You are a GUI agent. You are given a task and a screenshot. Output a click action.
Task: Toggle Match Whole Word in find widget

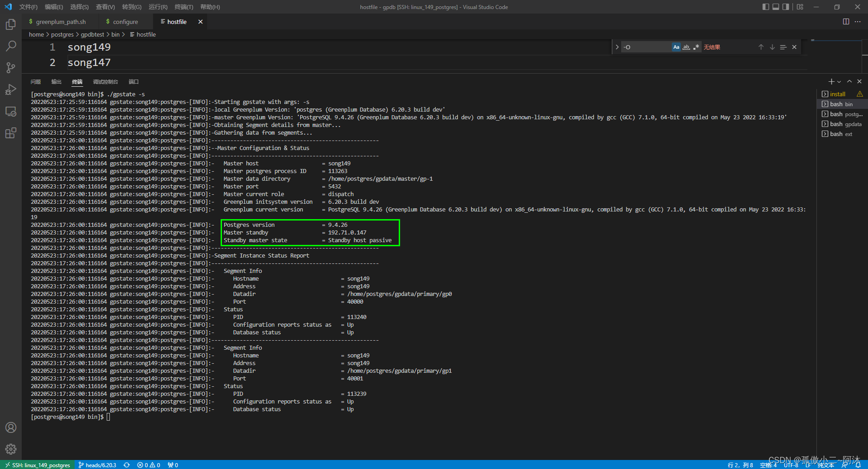[686, 47]
